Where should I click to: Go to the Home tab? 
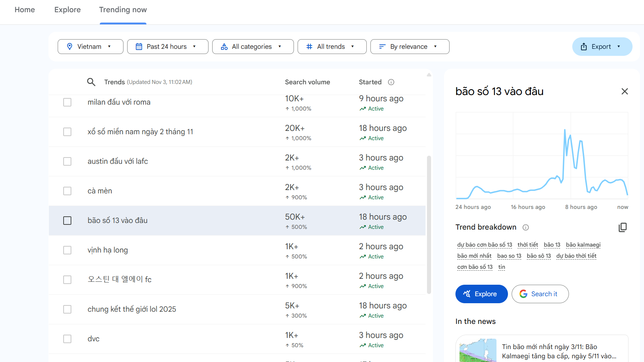(x=25, y=10)
